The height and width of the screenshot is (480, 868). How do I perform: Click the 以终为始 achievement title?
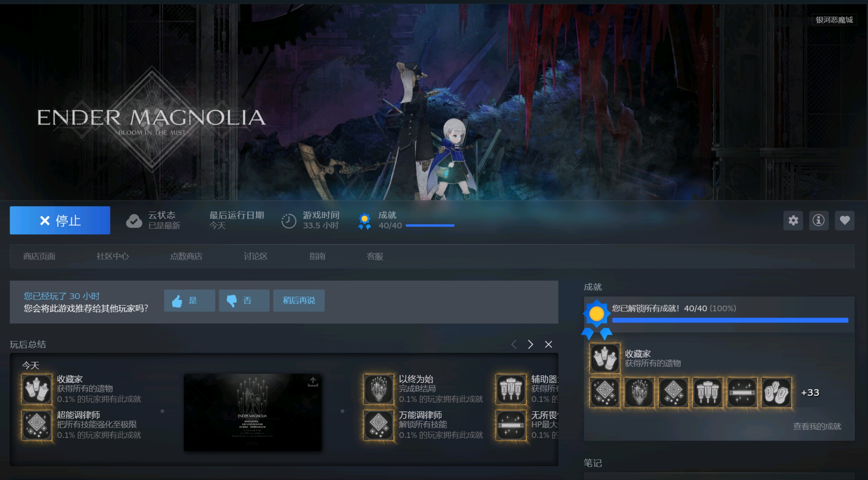(x=416, y=379)
